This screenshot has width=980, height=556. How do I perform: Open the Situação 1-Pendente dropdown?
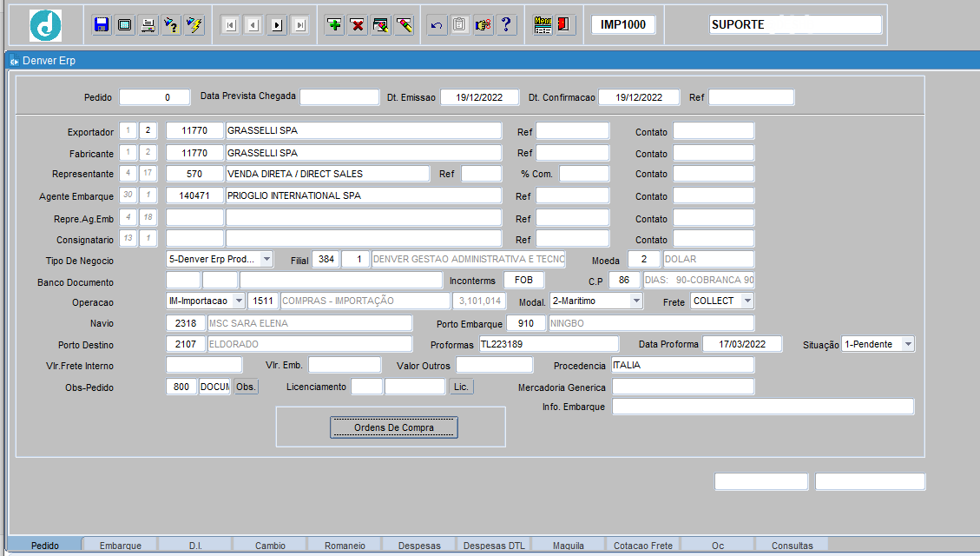click(908, 344)
